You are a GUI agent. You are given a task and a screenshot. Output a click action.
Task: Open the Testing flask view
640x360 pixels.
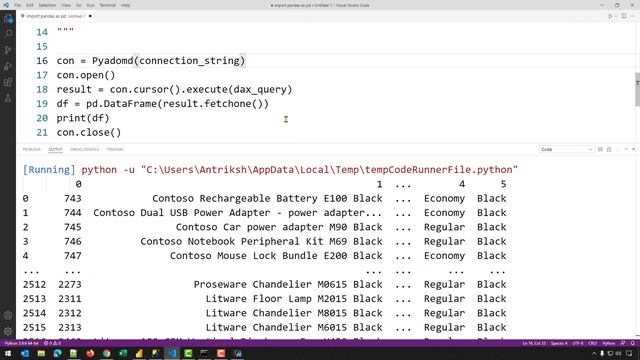click(8, 98)
